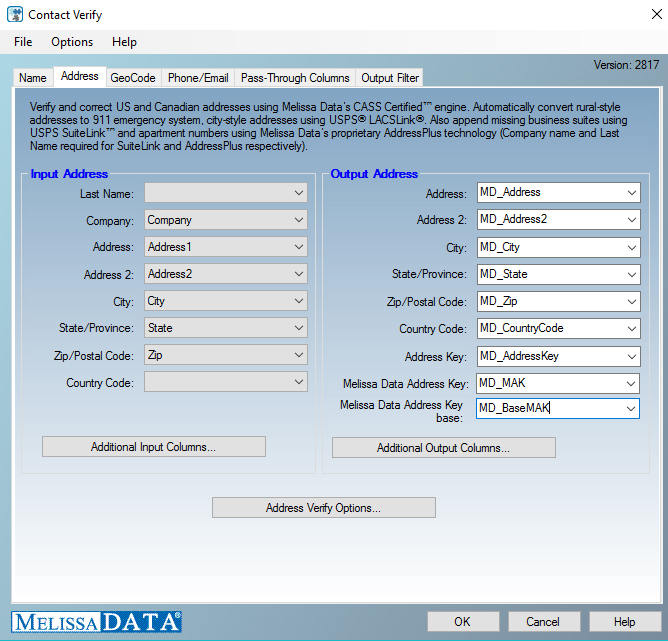This screenshot has height=641, width=668.
Task: Click the Melissa Data Address Key label
Action: point(406,384)
